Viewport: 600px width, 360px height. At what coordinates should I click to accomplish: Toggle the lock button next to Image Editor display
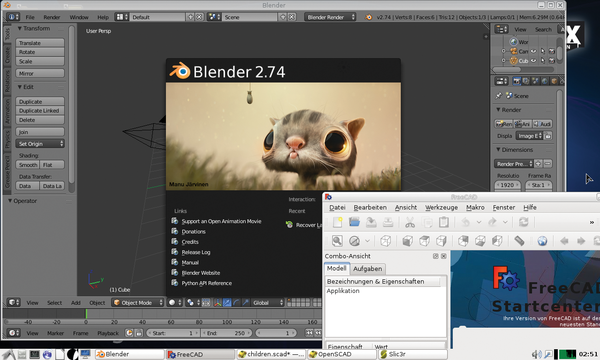pyautogui.click(x=548, y=136)
